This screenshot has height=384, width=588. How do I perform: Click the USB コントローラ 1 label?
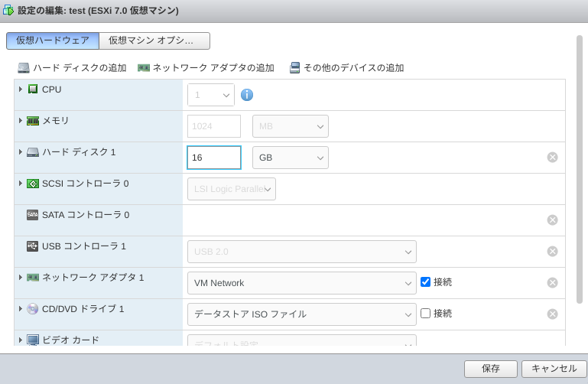coord(84,246)
